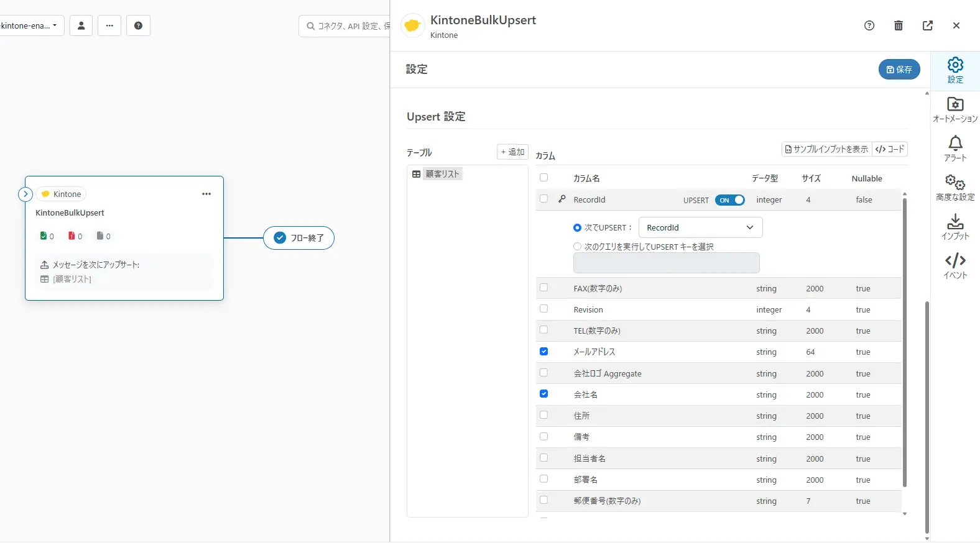980x543 pixels.
Task: Check the 住所 column checkbox
Action: coord(544,415)
